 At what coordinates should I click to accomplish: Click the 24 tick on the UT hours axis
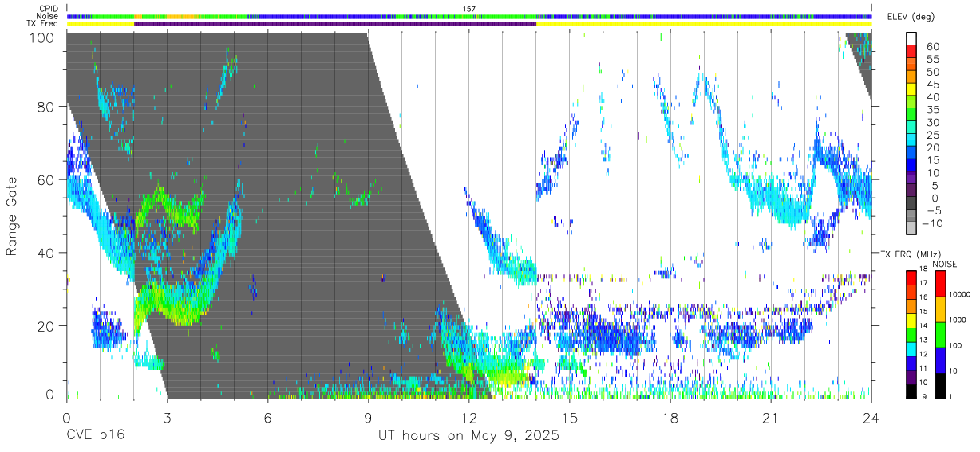tap(871, 418)
